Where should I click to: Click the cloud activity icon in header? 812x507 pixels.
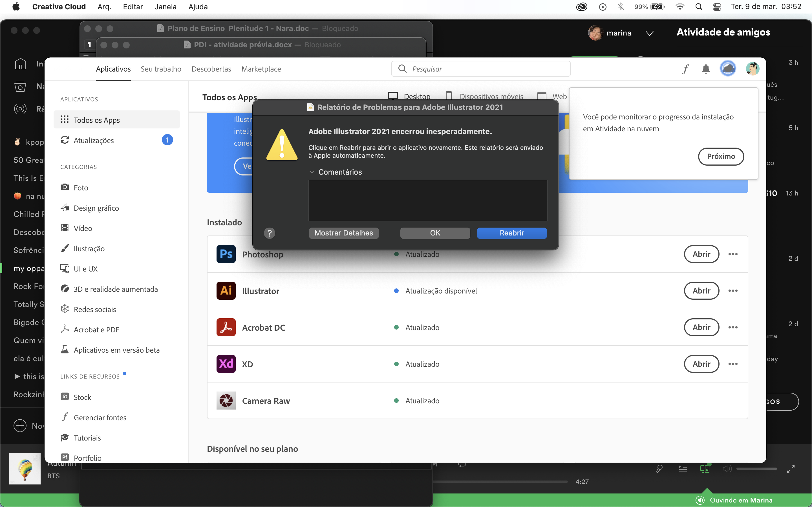click(x=728, y=68)
